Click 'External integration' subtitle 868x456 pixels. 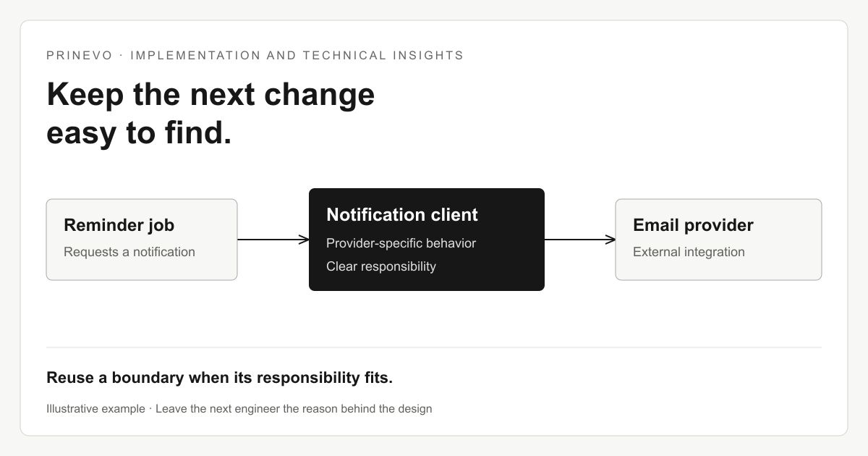689,252
